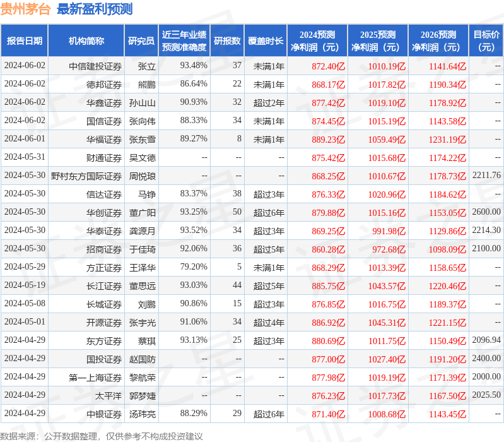
Task: Click the 近三年业绩预测准确度 column header
Action: (184, 40)
